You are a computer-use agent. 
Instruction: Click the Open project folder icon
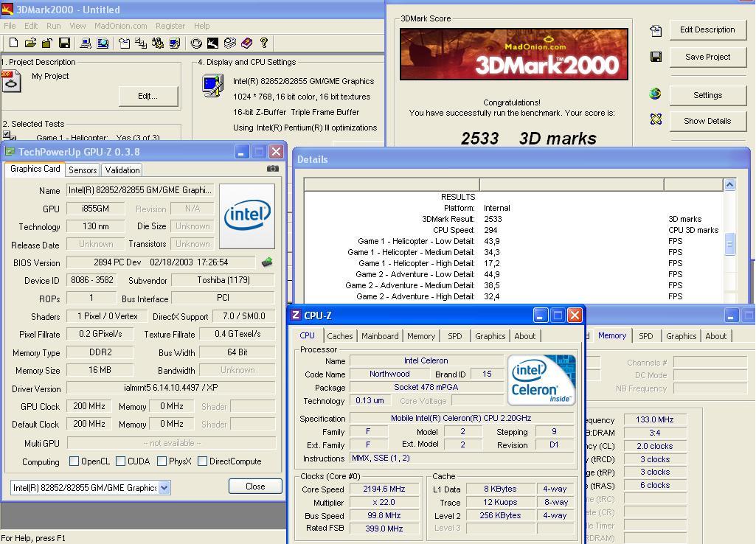click(x=30, y=43)
